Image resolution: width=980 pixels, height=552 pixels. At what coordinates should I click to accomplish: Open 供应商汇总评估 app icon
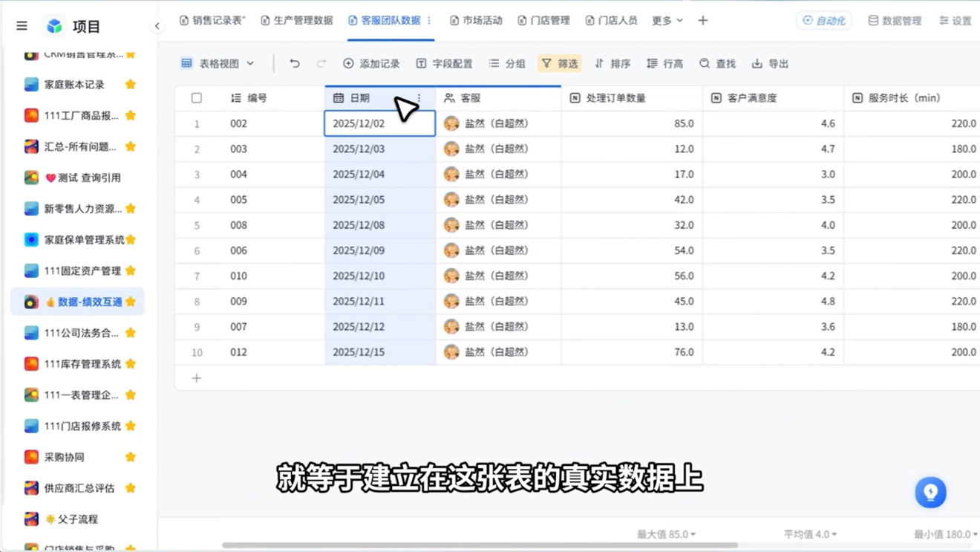(x=31, y=488)
